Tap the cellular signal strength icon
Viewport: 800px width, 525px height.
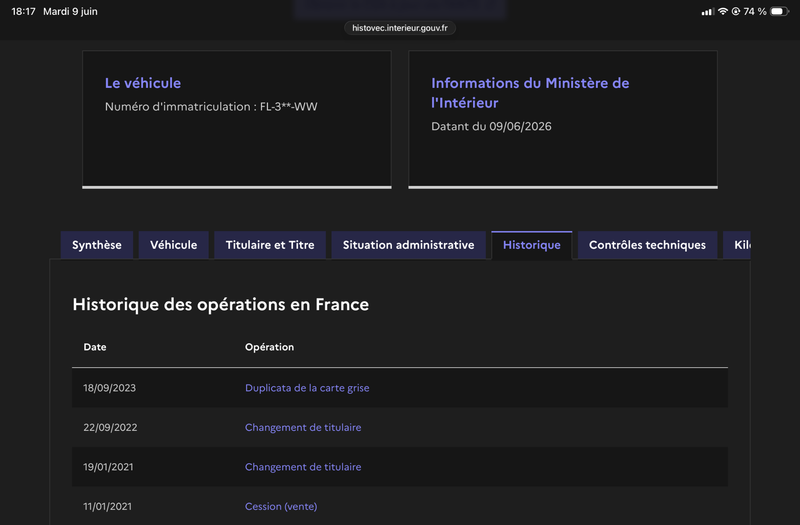click(x=708, y=12)
